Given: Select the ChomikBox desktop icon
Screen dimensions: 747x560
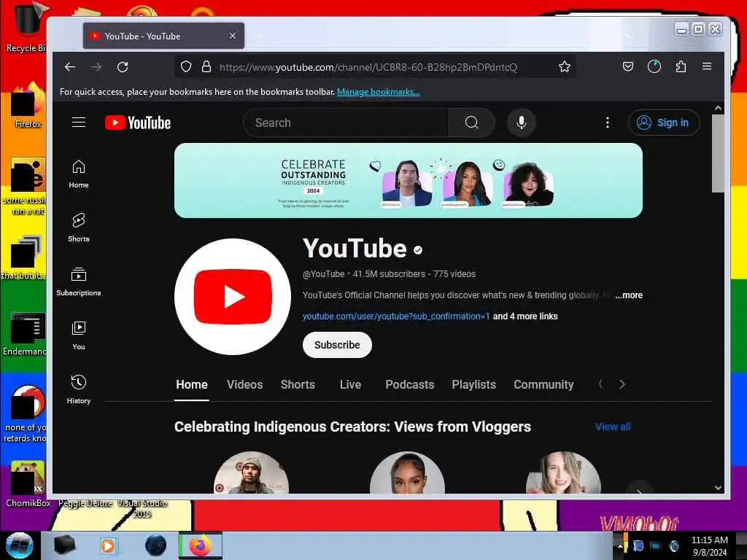Looking at the screenshot, I should (27, 484).
